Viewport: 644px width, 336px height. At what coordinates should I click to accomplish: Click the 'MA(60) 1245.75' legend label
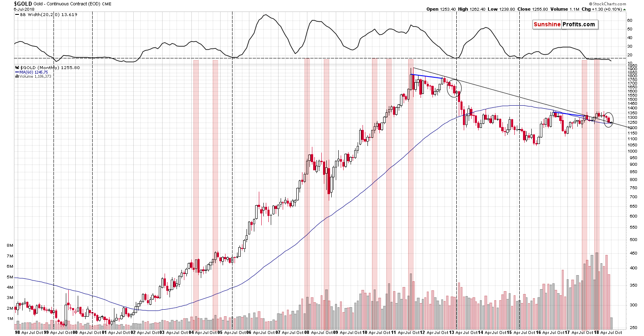[x=34, y=72]
